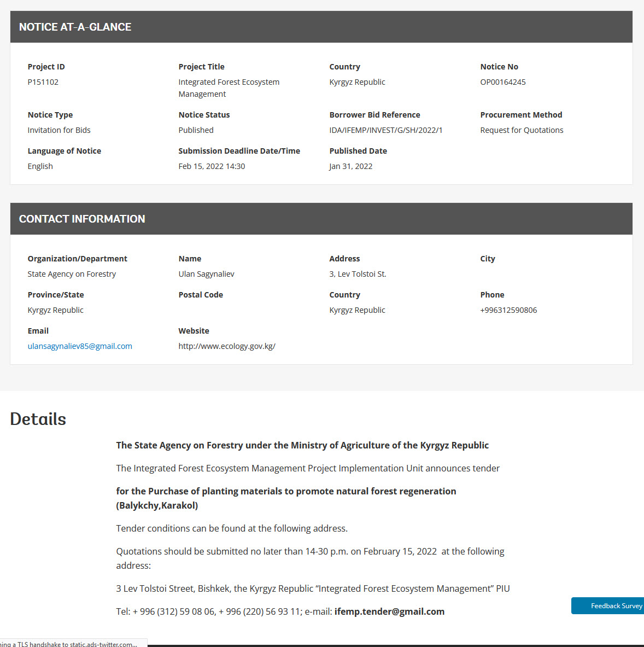Click the phone number +996312590806
Screen dimensions: 644x647
tap(508, 310)
